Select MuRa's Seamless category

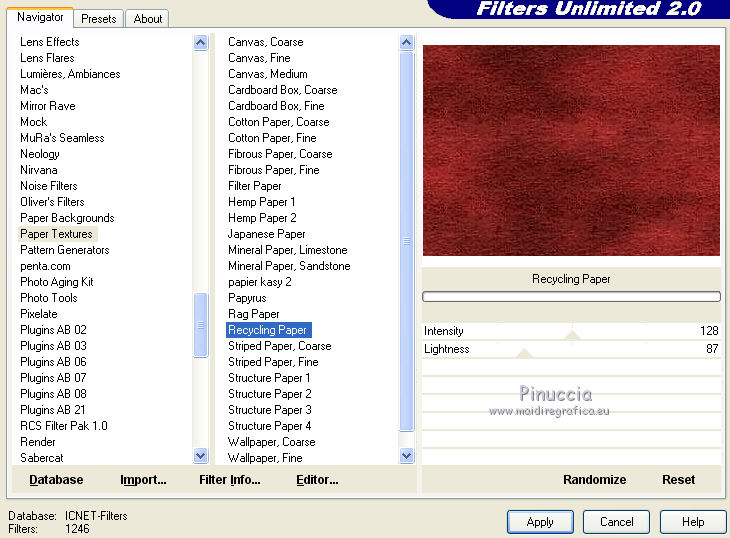pos(62,138)
